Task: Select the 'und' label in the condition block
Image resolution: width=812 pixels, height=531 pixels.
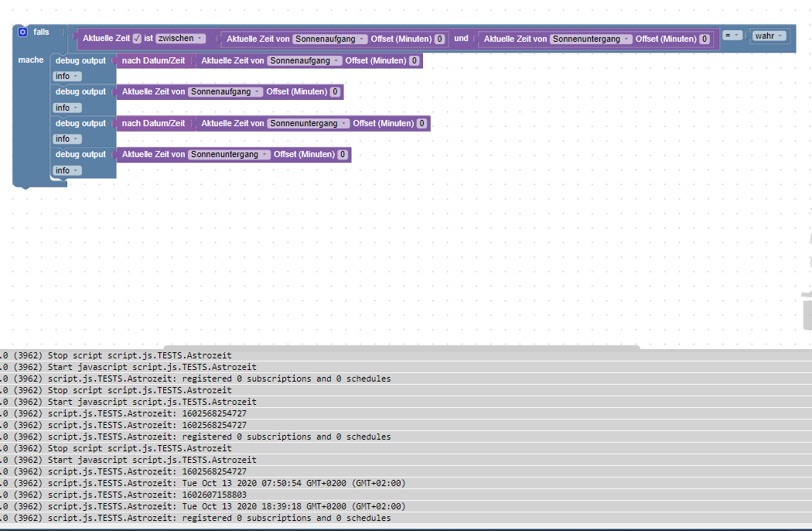Action: tap(461, 39)
